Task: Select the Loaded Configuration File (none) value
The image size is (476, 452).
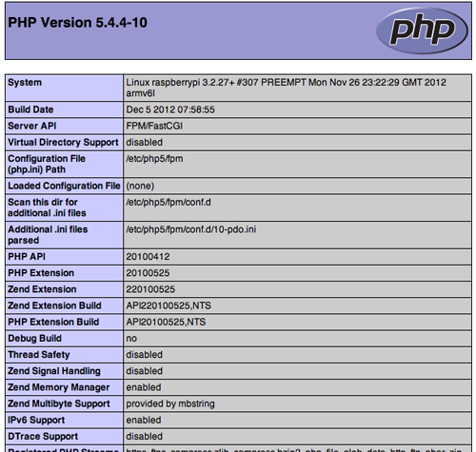Action: pos(140,186)
